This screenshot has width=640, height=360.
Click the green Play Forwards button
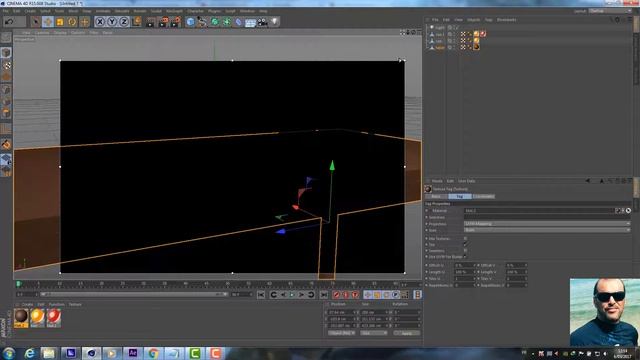292,295
